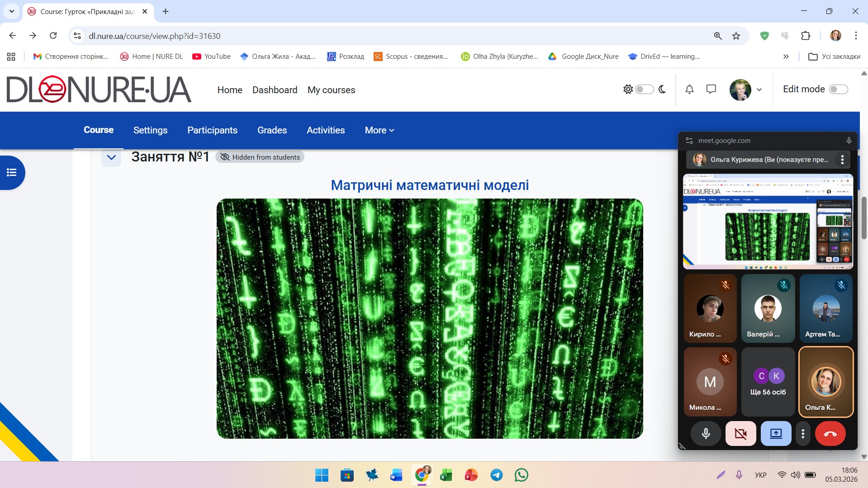The height and width of the screenshot is (488, 868).
Task: Open the Grades tab
Action: [272, 130]
